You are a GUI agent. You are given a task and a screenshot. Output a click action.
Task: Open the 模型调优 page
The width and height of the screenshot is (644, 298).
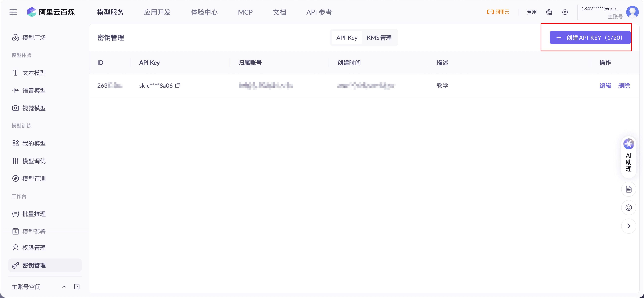click(x=34, y=161)
